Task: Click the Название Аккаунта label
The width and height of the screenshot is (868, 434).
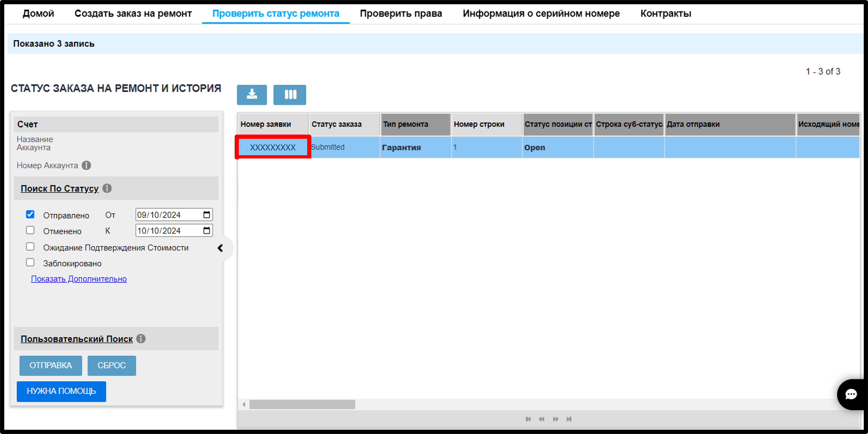Action: coord(35,143)
